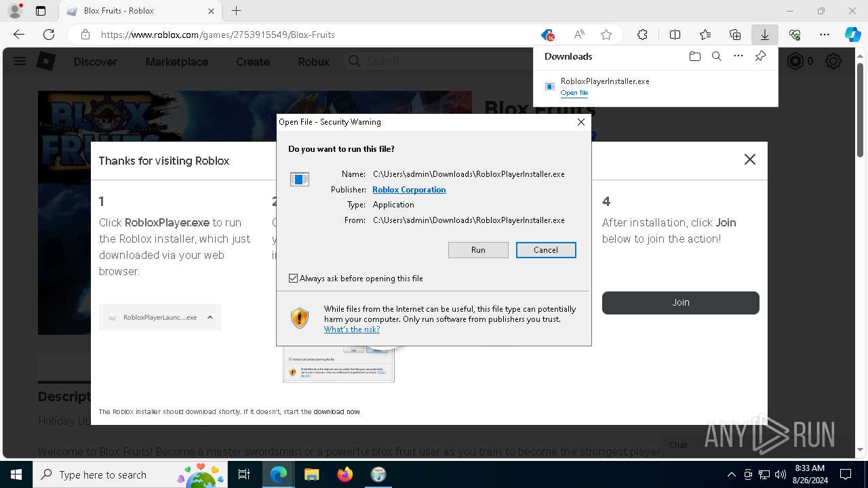This screenshot has width=868, height=488.
Task: Launch Firefox from taskbar
Action: [345, 474]
